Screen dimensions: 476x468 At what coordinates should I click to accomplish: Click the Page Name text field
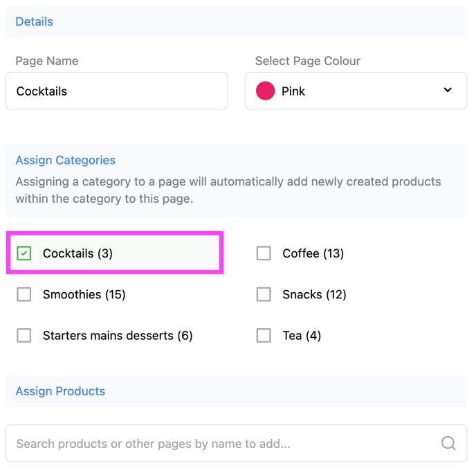(116, 91)
